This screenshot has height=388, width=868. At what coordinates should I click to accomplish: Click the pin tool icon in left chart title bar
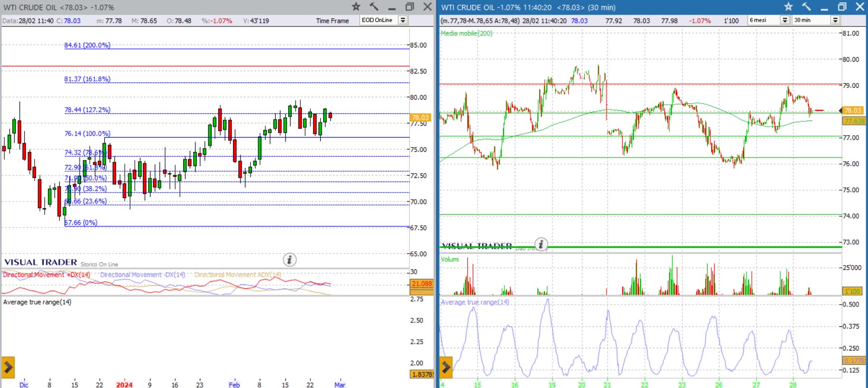coord(374,7)
